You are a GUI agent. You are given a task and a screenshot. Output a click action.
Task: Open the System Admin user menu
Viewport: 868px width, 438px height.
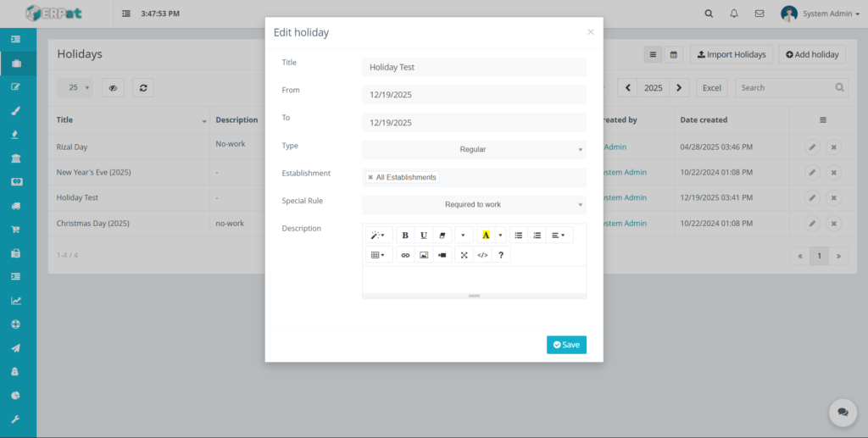tap(821, 14)
